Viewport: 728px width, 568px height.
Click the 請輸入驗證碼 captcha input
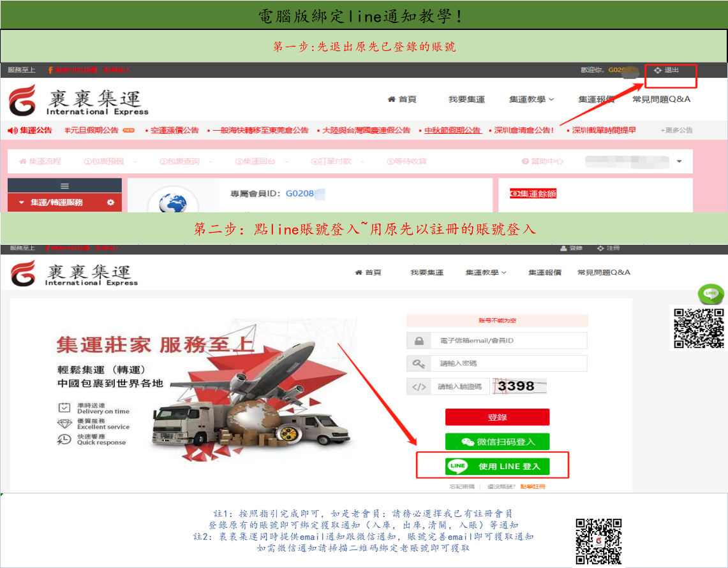coord(461,386)
